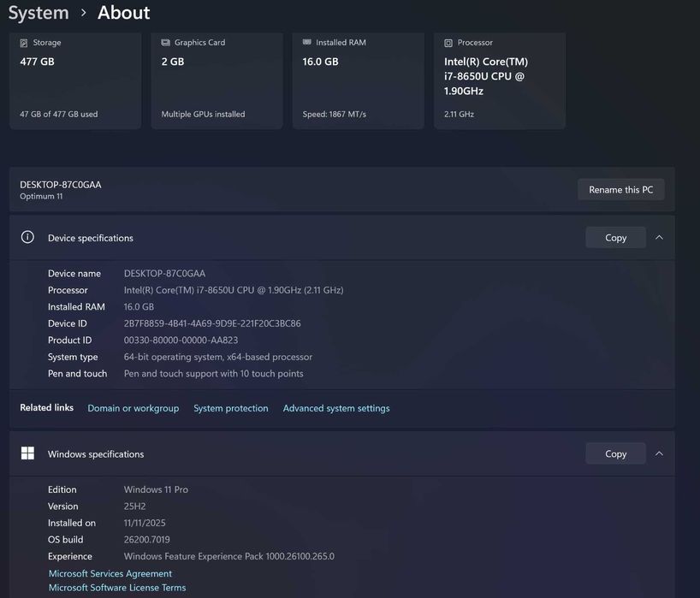Click the Installed RAM chip icon
This screenshot has height=598, width=700.
[306, 42]
